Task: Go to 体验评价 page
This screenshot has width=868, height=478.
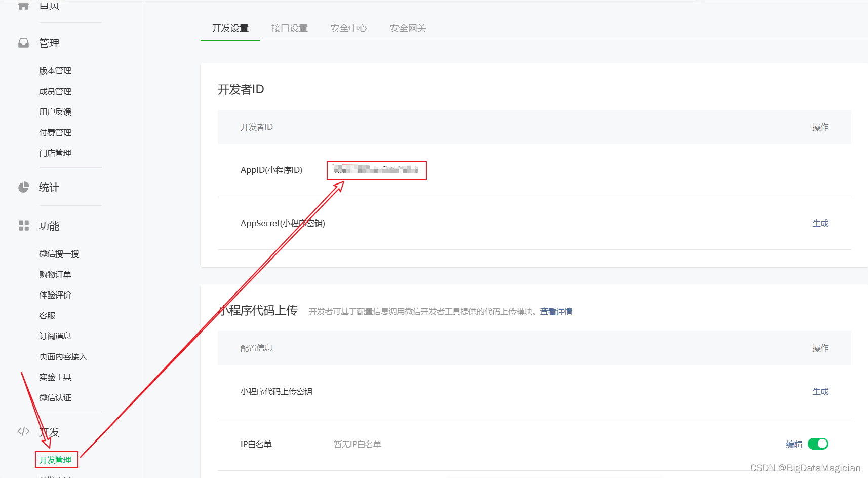Action: pyautogui.click(x=55, y=295)
